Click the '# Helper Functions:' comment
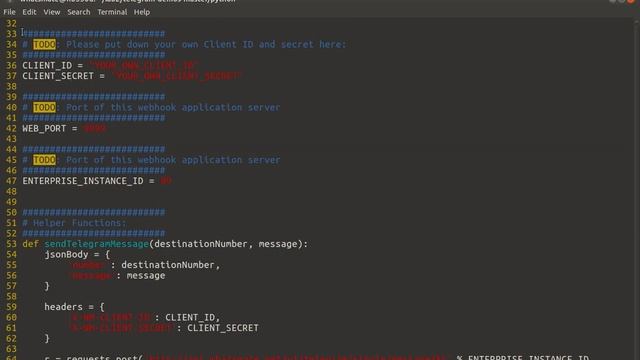640x360 pixels. (x=74, y=223)
